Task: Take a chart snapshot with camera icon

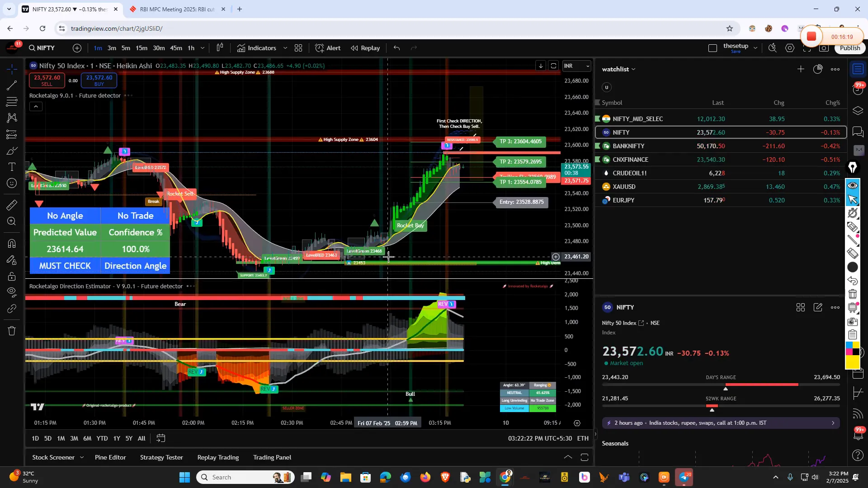Action: [824, 48]
